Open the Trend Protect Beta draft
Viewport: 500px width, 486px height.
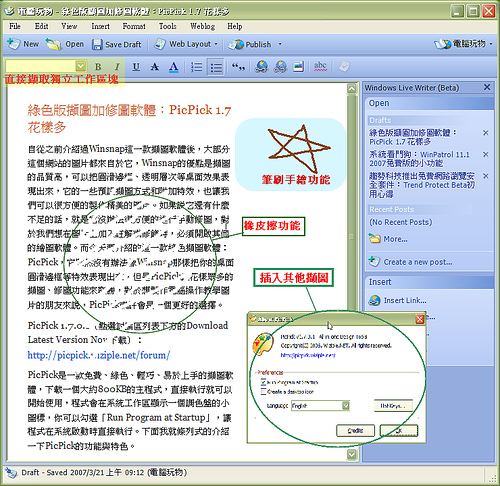pos(422,185)
